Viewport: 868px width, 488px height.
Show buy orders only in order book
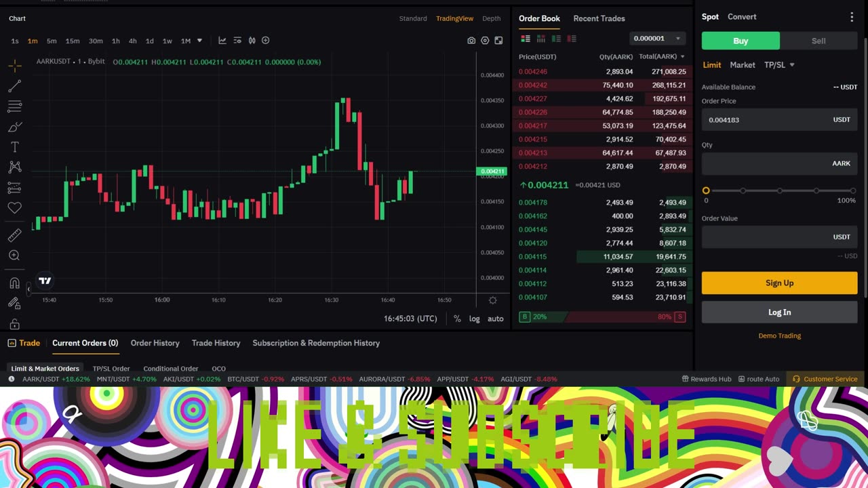click(x=556, y=39)
